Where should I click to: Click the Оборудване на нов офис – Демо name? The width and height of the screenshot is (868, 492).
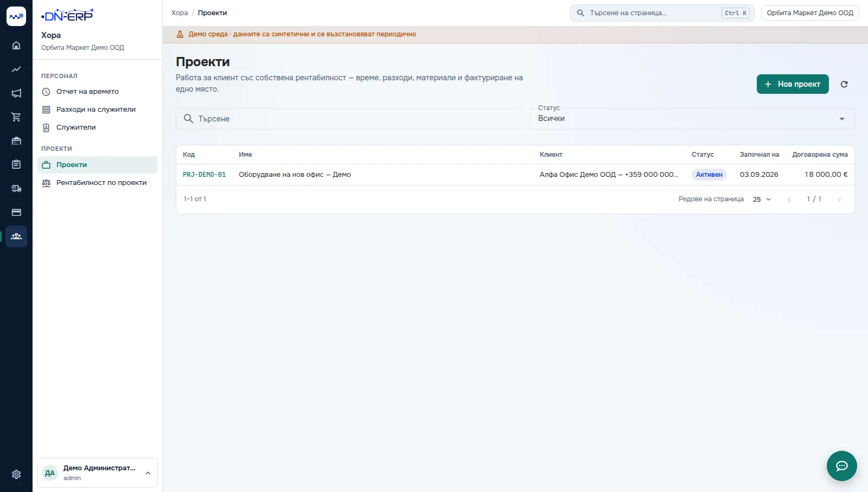click(295, 175)
